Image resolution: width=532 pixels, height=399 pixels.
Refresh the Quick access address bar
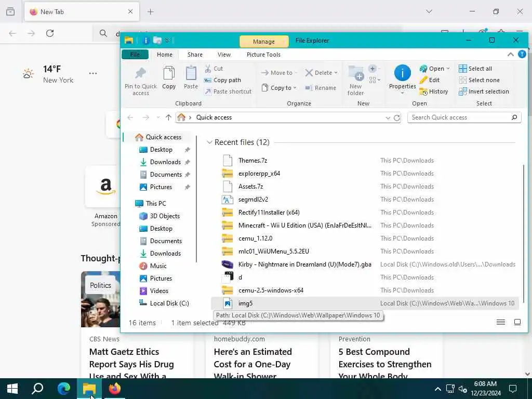click(396, 118)
